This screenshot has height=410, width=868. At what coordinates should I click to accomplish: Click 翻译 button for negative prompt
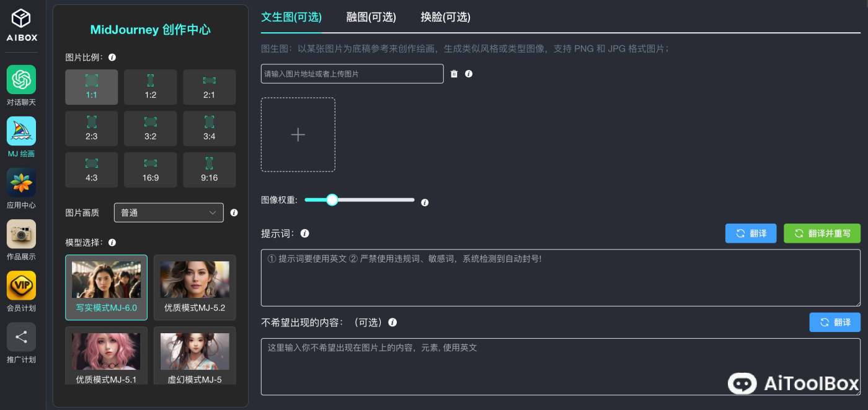click(835, 322)
